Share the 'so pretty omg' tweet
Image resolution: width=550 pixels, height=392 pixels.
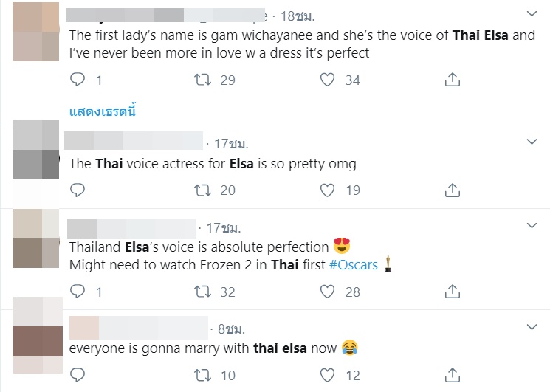coord(454,190)
